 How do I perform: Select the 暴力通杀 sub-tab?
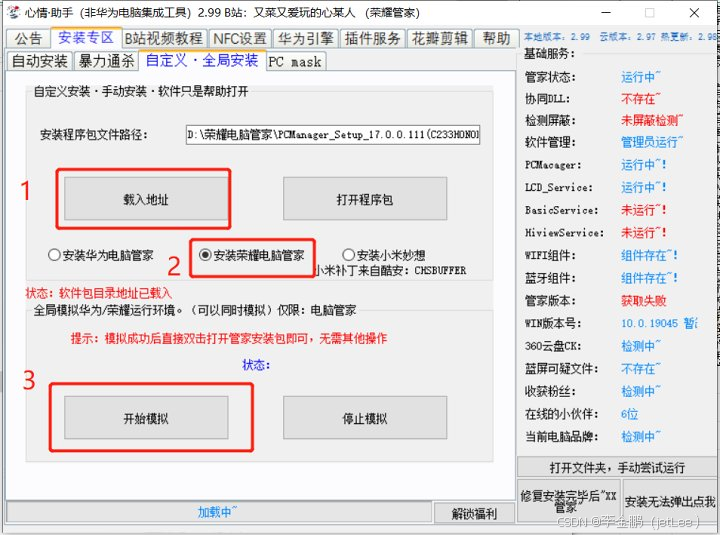click(107, 61)
